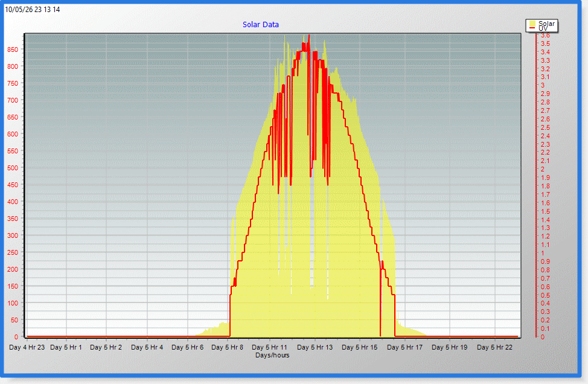Click the Day 5 Hr 6 axis label

[188, 347]
